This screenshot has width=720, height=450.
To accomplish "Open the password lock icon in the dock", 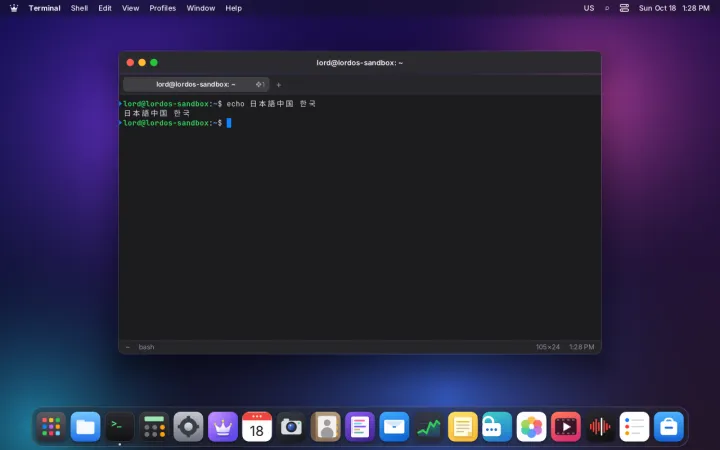I will pyautogui.click(x=497, y=427).
